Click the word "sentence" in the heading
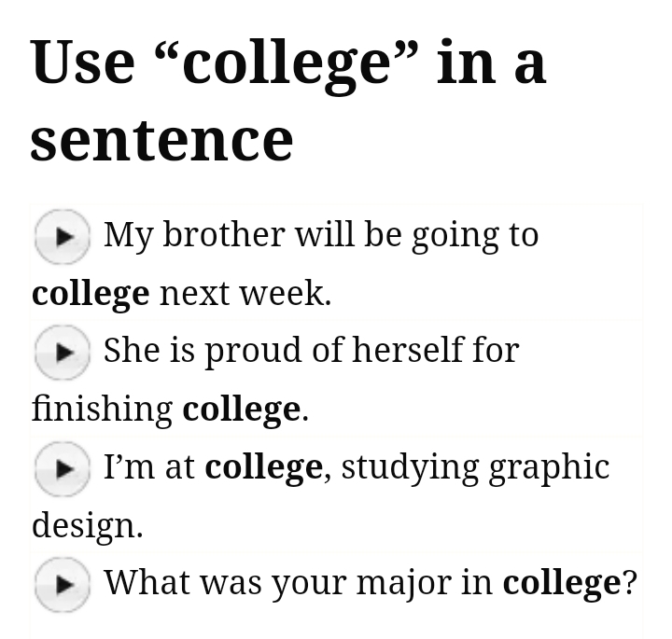Viewport: 672px width, 639px height. coord(161,139)
